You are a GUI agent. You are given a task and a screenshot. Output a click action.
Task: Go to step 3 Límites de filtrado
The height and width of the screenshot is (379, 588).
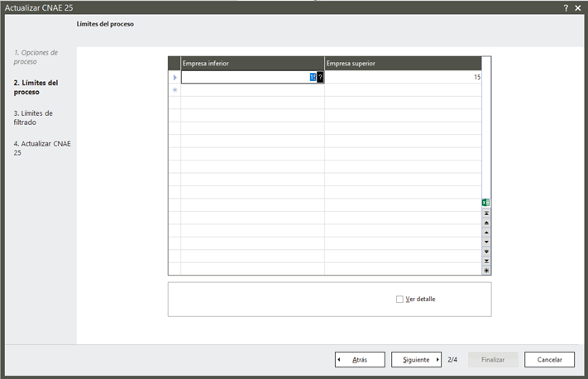coord(33,118)
